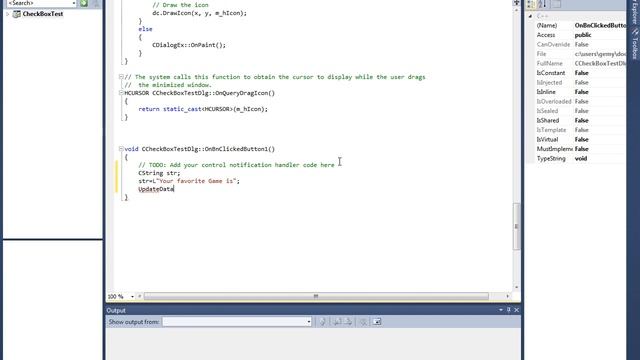Click the green go button beside Search
The width and height of the screenshot is (640, 360).
coord(84,3)
